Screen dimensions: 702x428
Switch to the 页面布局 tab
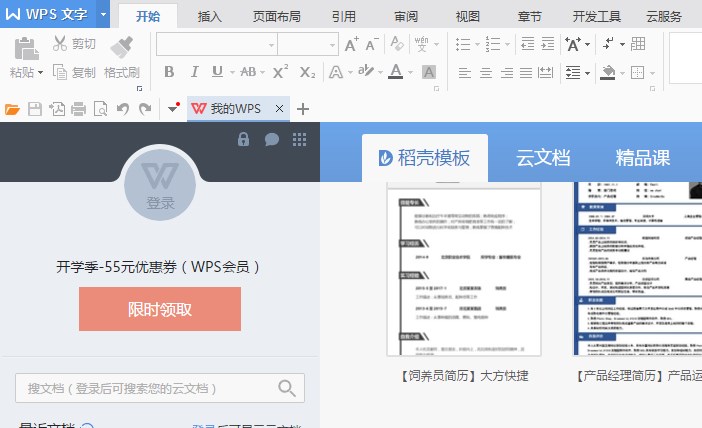276,17
